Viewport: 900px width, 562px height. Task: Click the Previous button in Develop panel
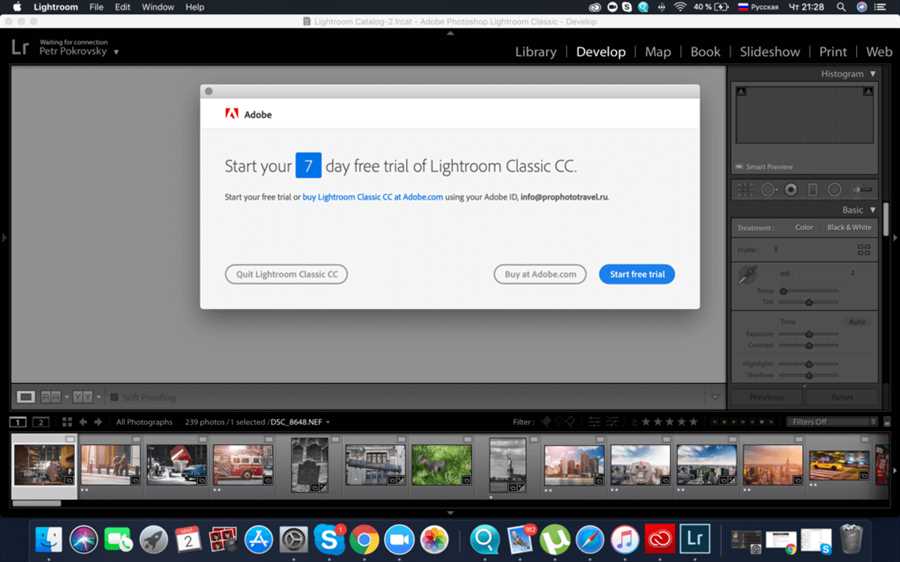(766, 397)
